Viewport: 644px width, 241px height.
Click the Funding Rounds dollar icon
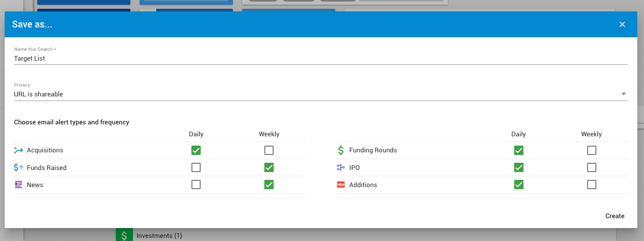(x=340, y=150)
